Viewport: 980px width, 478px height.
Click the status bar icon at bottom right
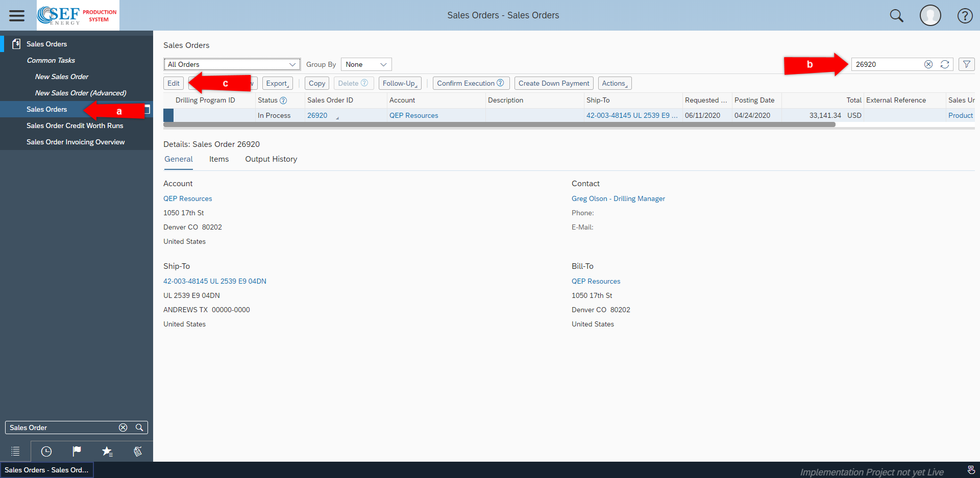coord(971,470)
